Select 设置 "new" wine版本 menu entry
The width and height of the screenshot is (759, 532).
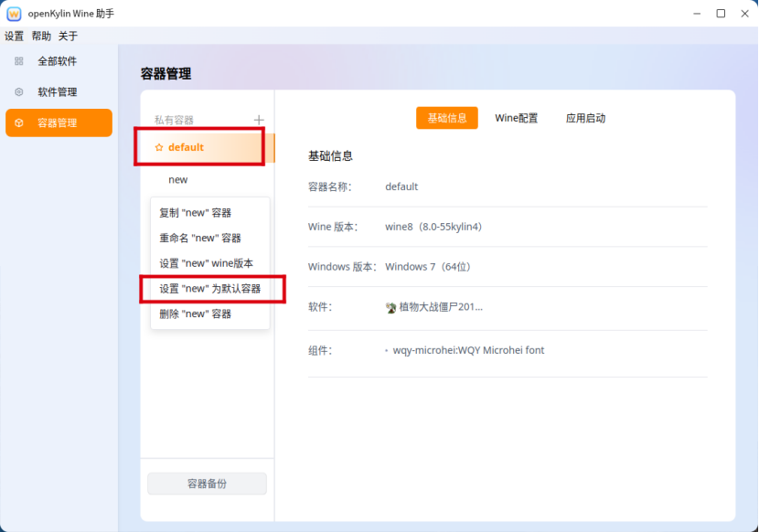click(x=206, y=263)
